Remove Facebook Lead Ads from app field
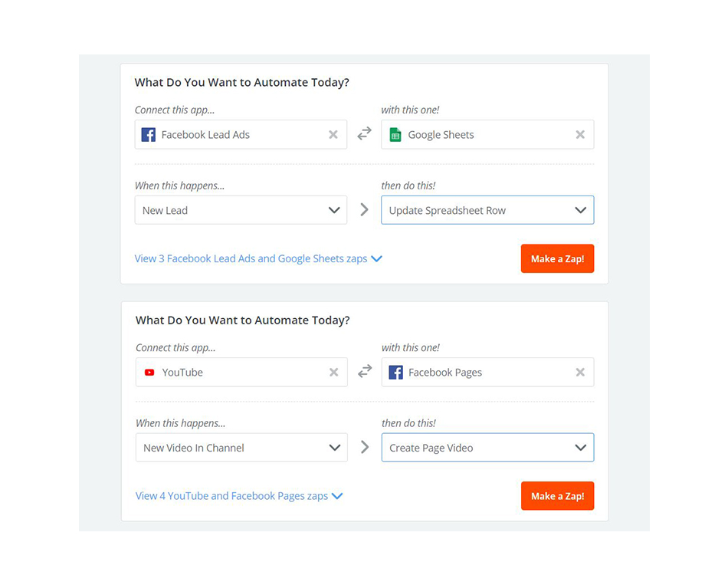 click(333, 135)
